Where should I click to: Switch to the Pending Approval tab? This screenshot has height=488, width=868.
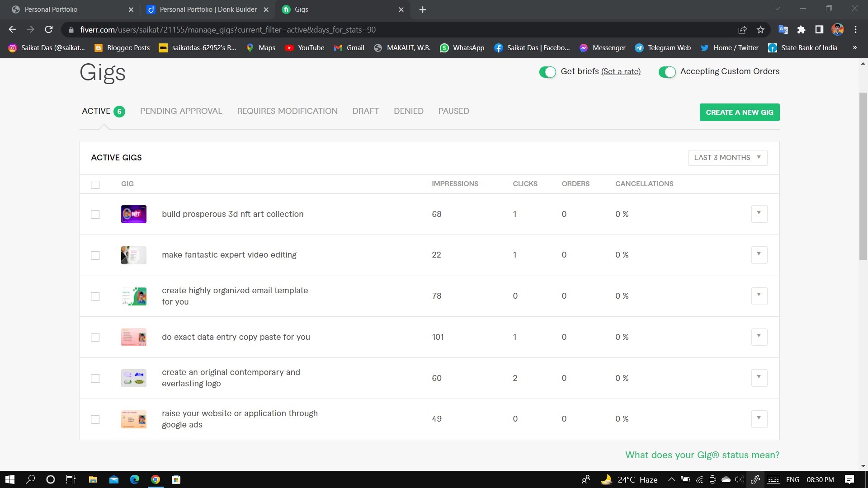coord(181,111)
